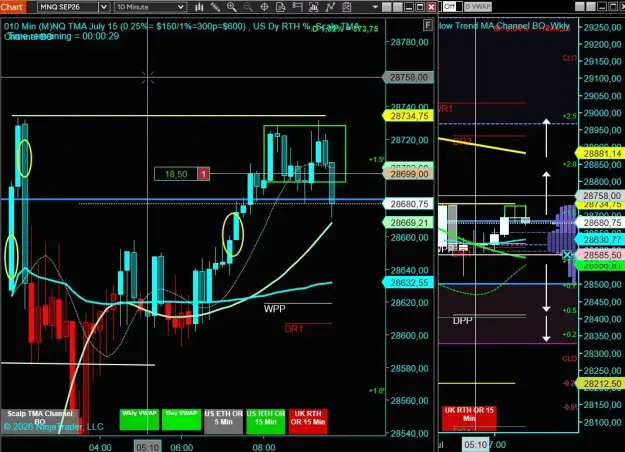
Task: Open the strategies icon
Action: click(x=346, y=7)
